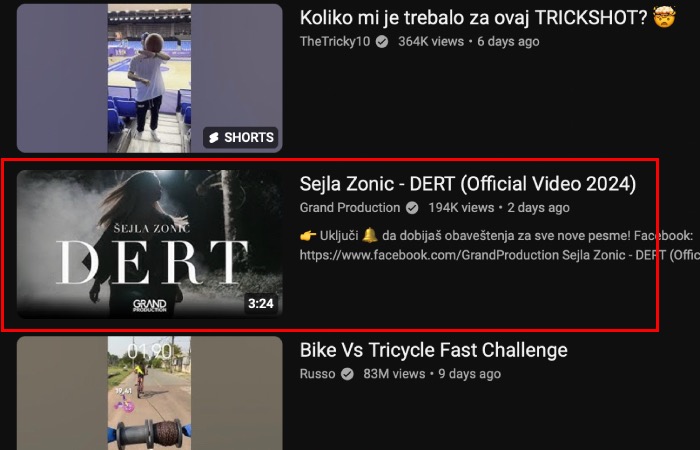Click Grand Production verified checkmark badge
This screenshot has height=450, width=700.
click(x=412, y=208)
